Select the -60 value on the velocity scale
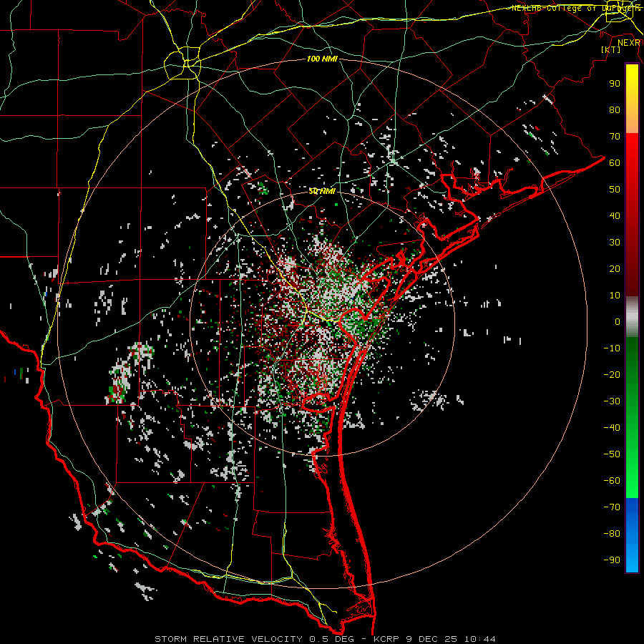The image size is (644, 644). 612,481
